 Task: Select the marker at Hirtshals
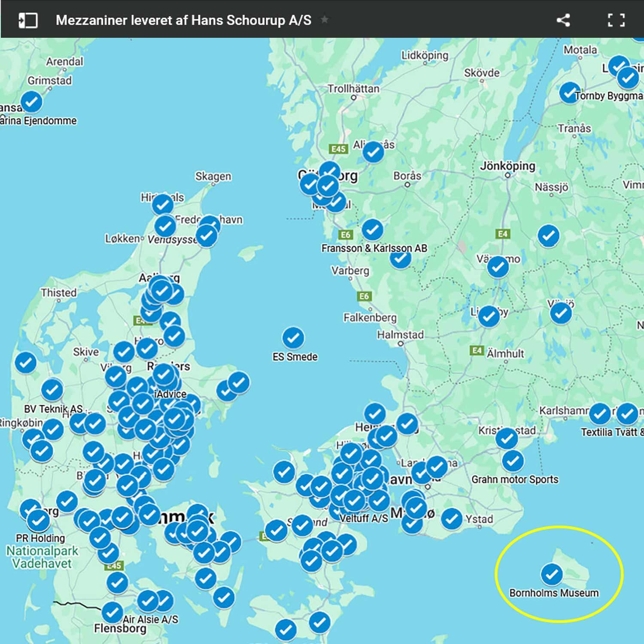[163, 204]
